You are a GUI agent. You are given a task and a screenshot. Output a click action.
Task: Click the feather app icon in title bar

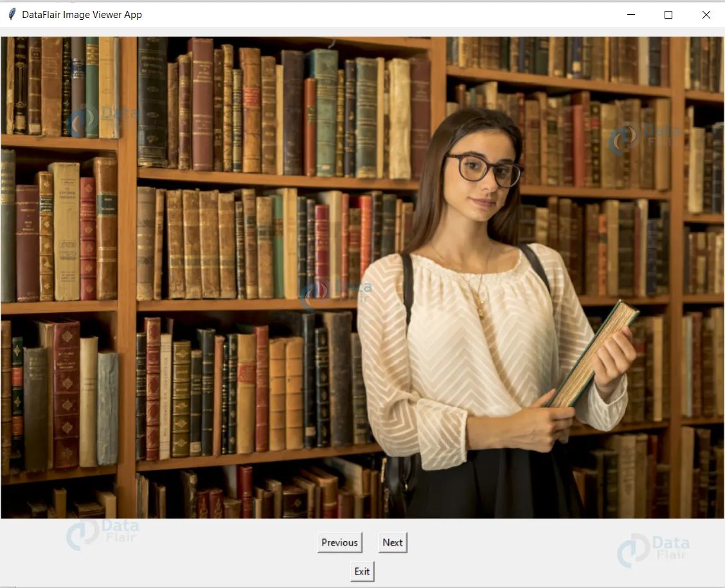tap(12, 14)
